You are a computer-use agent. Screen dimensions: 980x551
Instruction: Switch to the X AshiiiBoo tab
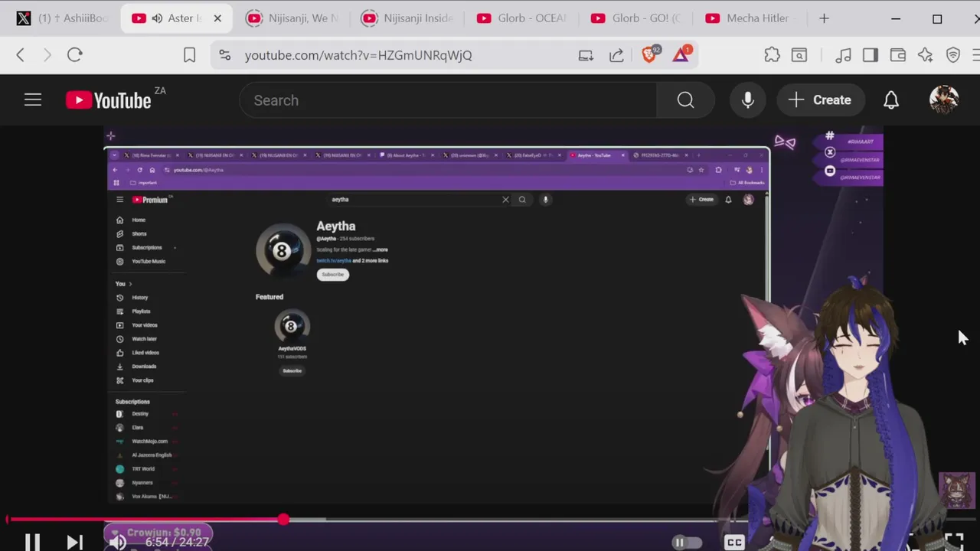point(63,18)
